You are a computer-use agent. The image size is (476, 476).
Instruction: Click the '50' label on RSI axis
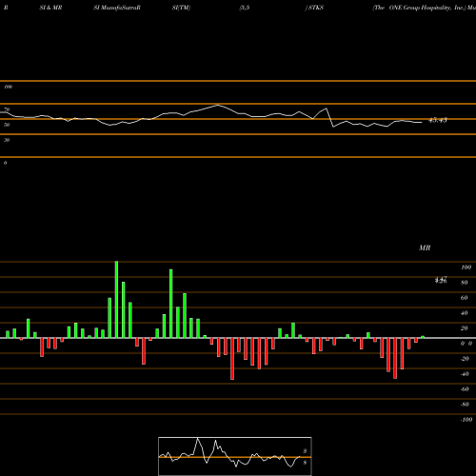point(7,125)
